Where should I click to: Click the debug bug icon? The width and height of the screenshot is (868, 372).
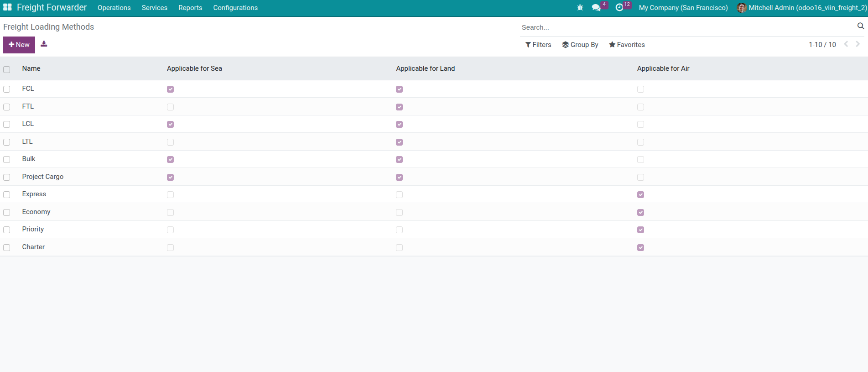click(x=580, y=8)
